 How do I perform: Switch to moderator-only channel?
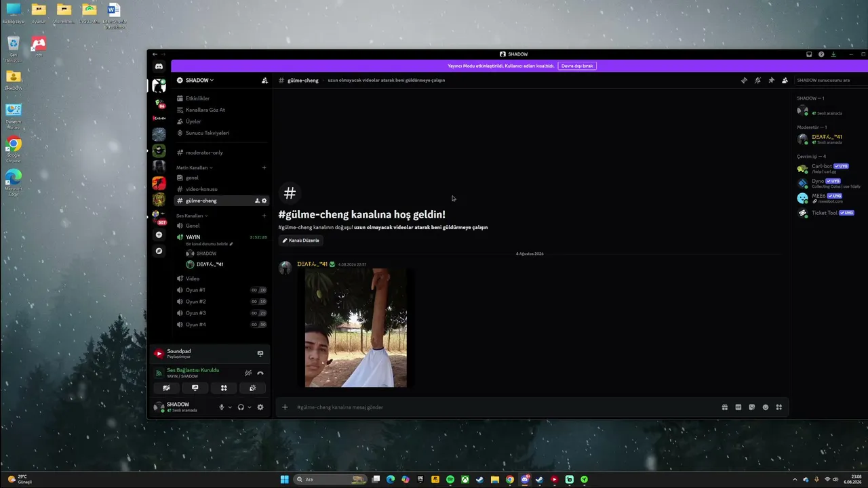click(x=222, y=152)
